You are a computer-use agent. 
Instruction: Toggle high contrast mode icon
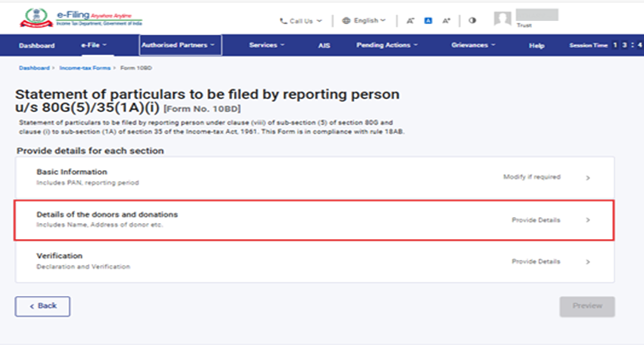click(473, 20)
